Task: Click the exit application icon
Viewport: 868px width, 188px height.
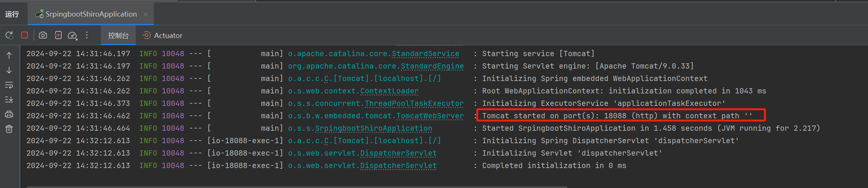Action: tap(58, 35)
